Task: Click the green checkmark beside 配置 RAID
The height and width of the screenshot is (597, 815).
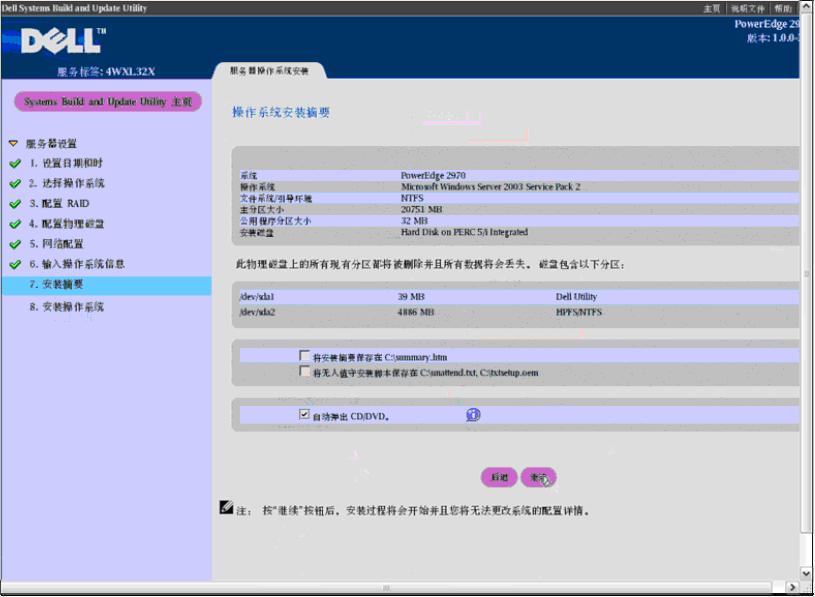Action: pyautogui.click(x=14, y=204)
